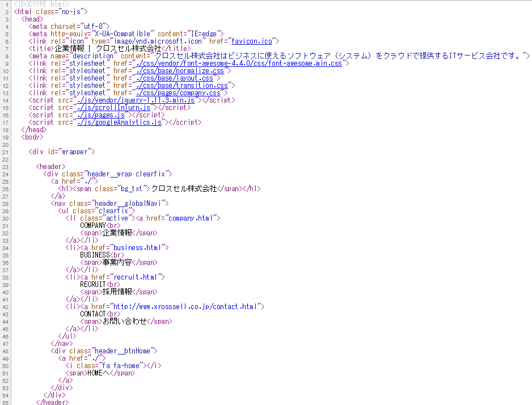This screenshot has height=405, width=532.
Task: Click the X-UA-Compatible meta tag line
Action: point(126,34)
